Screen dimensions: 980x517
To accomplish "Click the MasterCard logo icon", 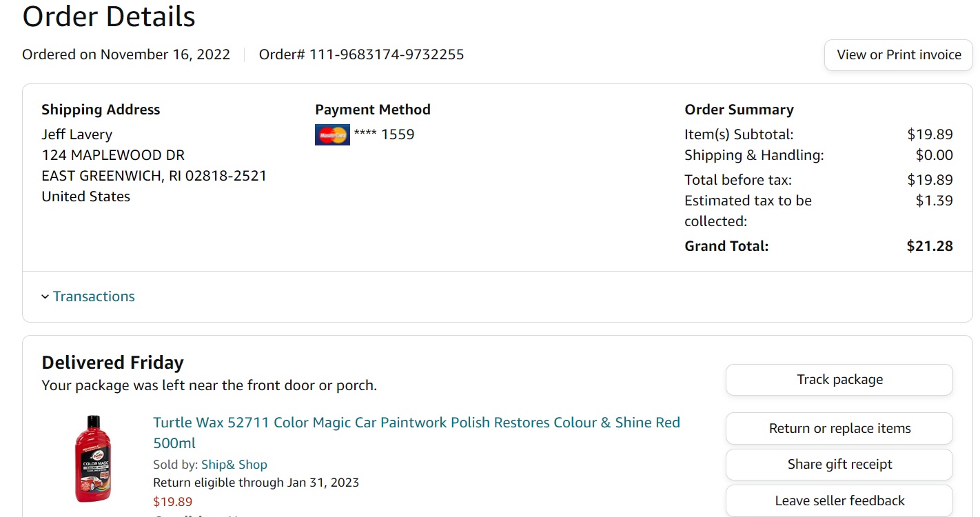I will 332,134.
